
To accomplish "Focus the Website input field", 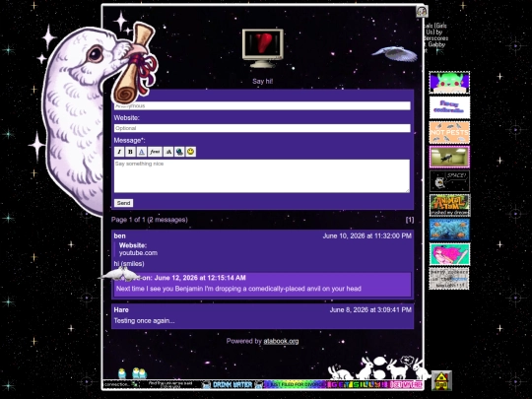I will [x=262, y=128].
